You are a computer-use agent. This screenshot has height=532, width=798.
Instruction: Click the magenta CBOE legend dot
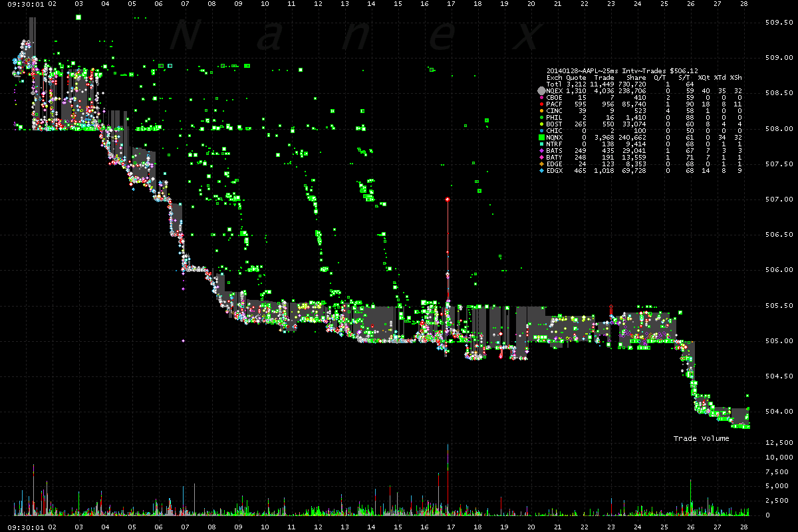pos(541,98)
